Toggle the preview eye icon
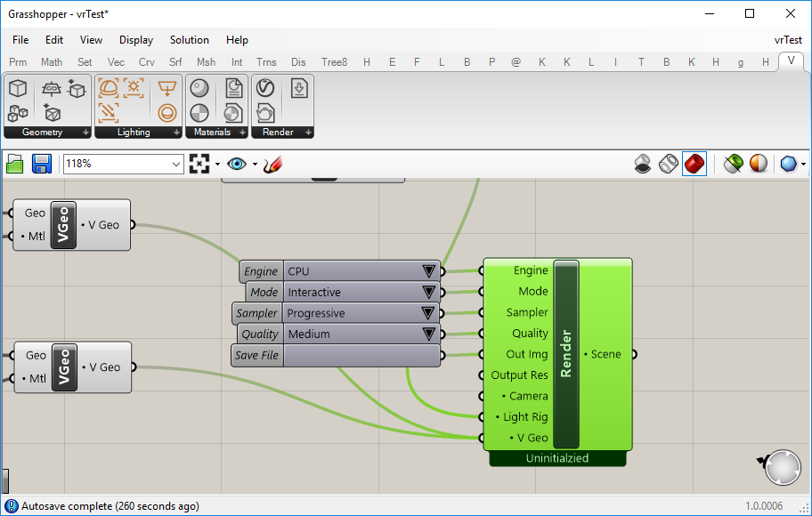Viewport: 812px width, 516px height. click(x=237, y=164)
